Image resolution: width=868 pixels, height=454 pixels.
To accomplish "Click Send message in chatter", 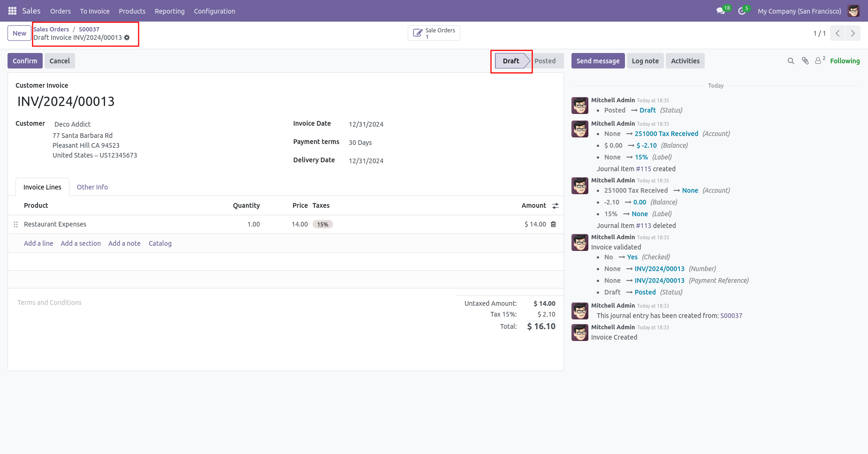I will [x=598, y=61].
